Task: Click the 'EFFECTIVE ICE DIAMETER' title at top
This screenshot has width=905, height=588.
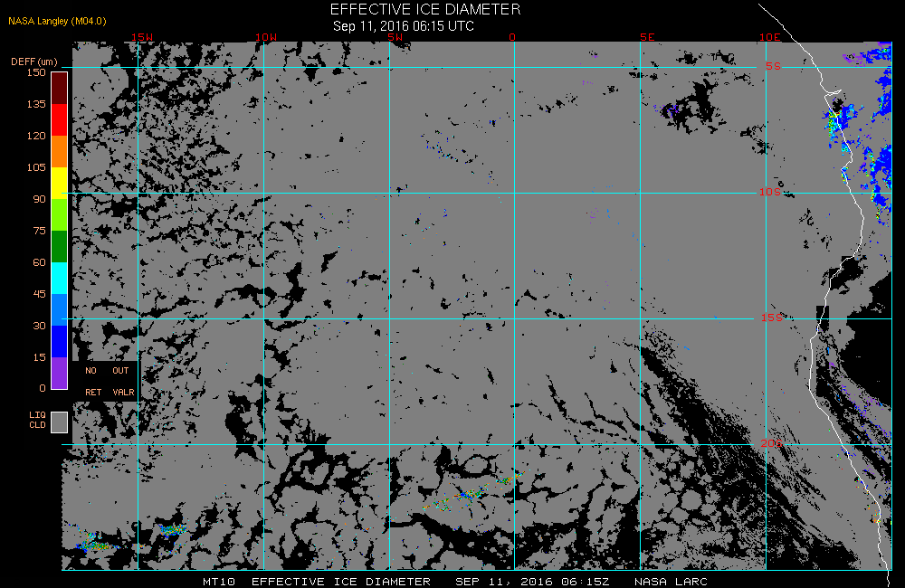Action: [425, 9]
